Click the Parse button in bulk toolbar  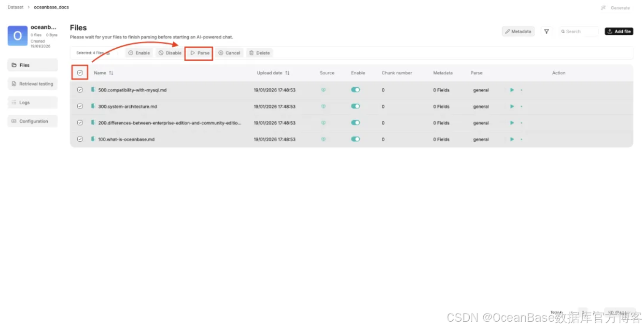point(199,53)
